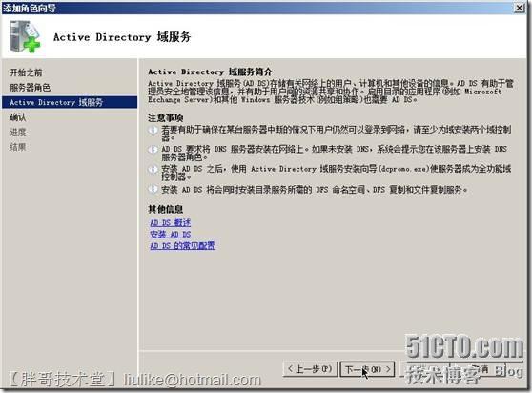Click the server icon with green plus

[25, 36]
